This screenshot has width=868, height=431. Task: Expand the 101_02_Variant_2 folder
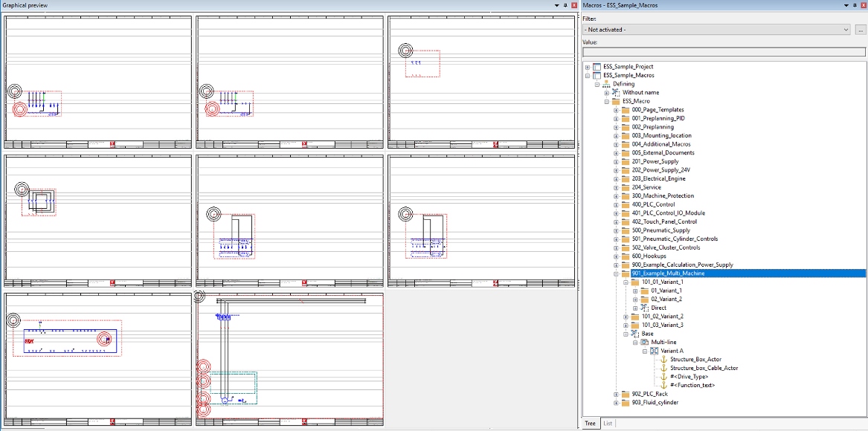coord(626,317)
